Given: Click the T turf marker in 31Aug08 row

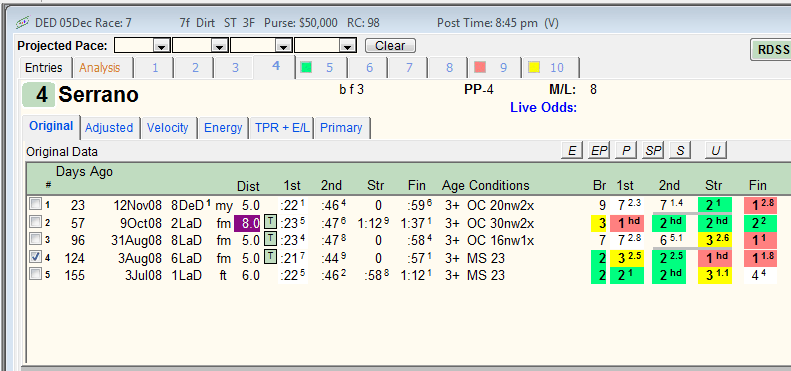Looking at the screenshot, I should click(270, 240).
